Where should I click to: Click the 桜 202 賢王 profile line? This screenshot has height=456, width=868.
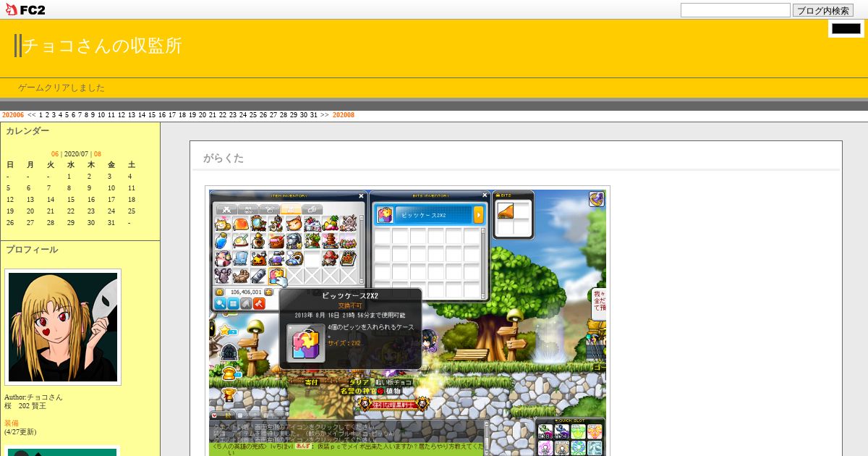point(25,405)
